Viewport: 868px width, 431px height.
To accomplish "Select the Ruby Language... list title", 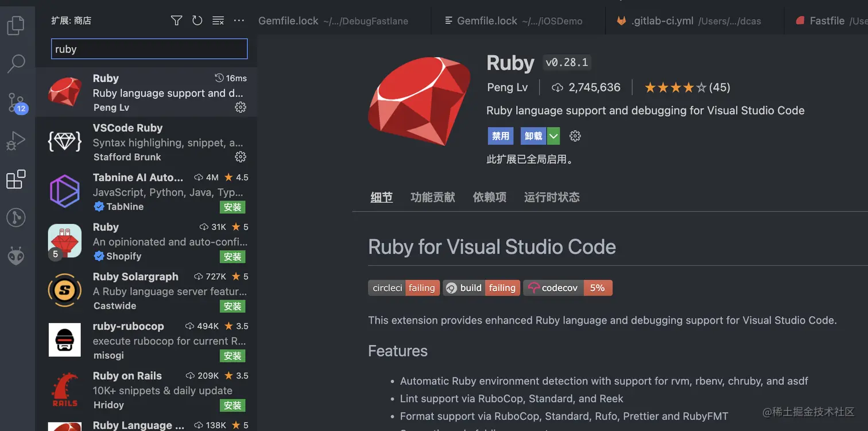I will pyautogui.click(x=138, y=425).
